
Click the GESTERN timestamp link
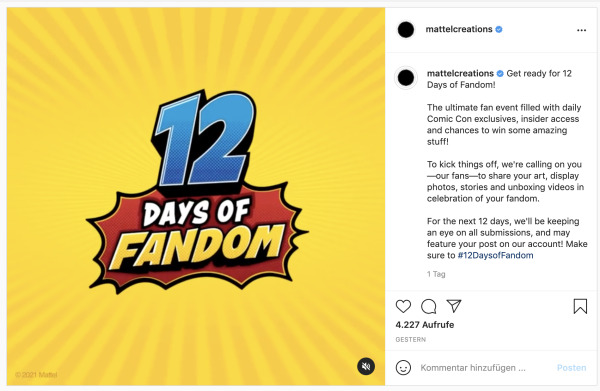(x=411, y=339)
